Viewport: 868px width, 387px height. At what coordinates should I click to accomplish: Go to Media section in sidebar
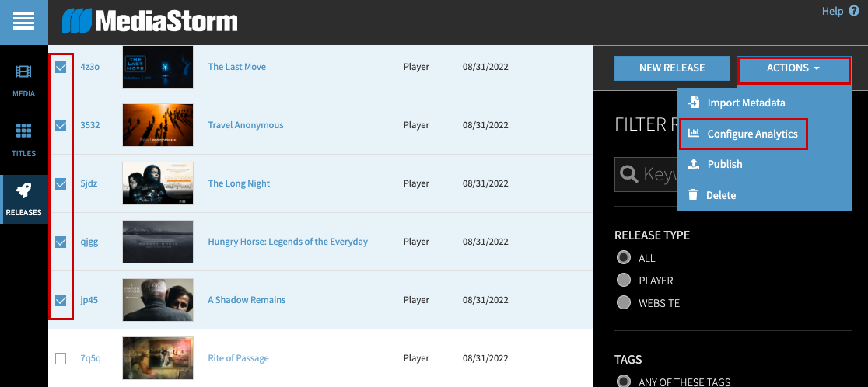pos(23,80)
